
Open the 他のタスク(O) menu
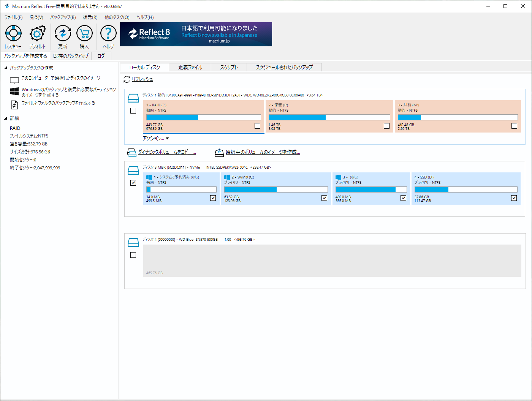[117, 17]
